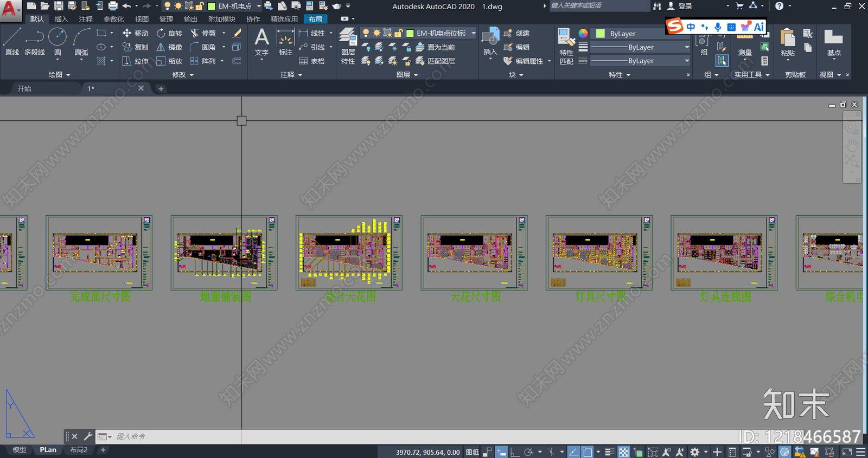Expand the 修改 (Modify) panel
The width and height of the screenshot is (868, 458).
[183, 75]
